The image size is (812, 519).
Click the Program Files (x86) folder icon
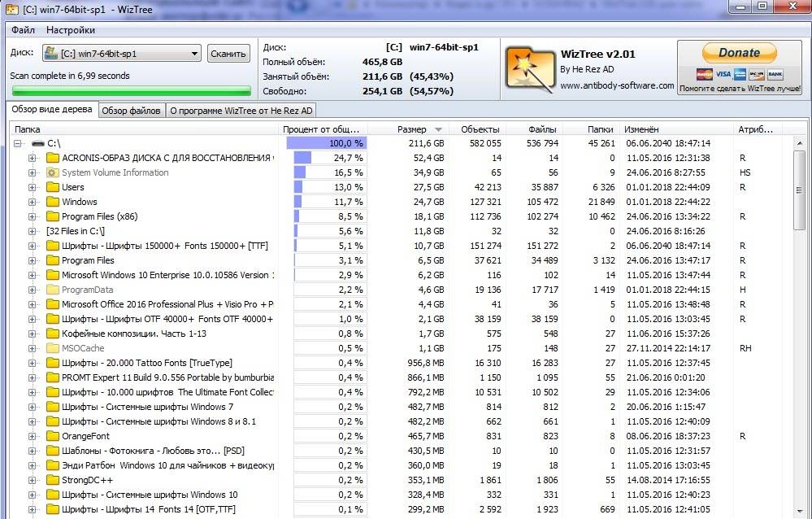[52, 216]
